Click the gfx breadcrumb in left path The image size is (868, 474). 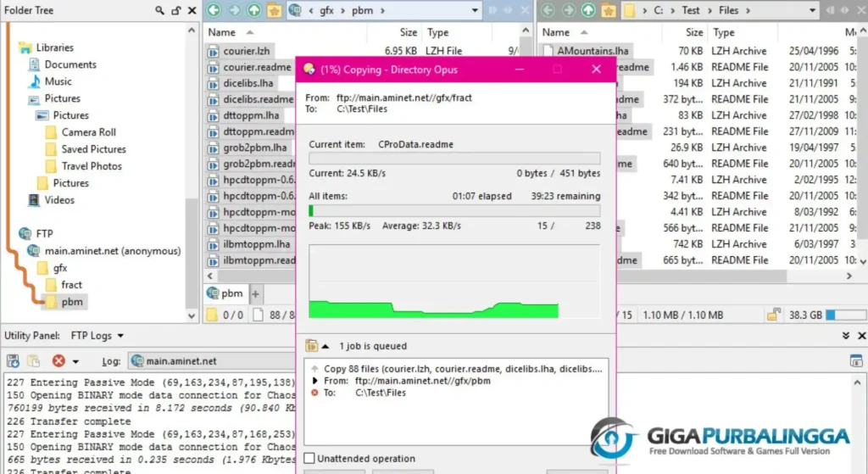(x=326, y=10)
